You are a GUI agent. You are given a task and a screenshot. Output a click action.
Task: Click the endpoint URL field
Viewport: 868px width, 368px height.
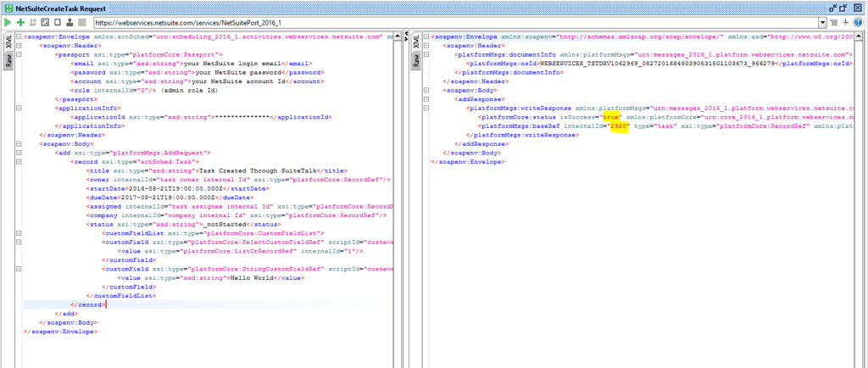point(456,23)
